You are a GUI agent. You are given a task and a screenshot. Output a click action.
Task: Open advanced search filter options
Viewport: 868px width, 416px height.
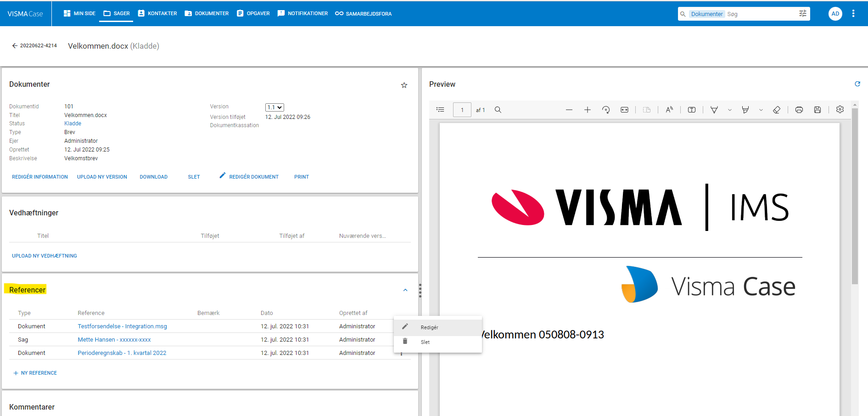(803, 14)
